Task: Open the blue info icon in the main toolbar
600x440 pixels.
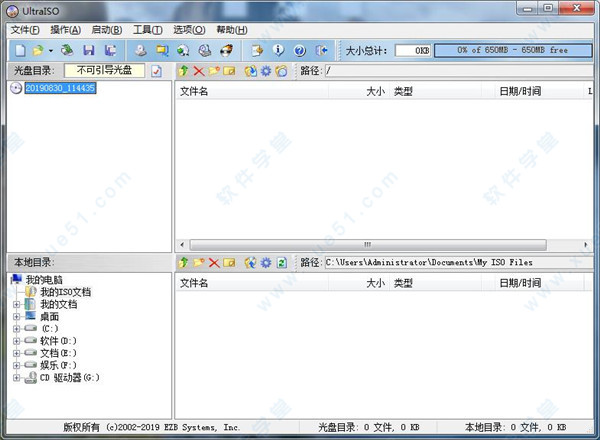Action: point(278,50)
